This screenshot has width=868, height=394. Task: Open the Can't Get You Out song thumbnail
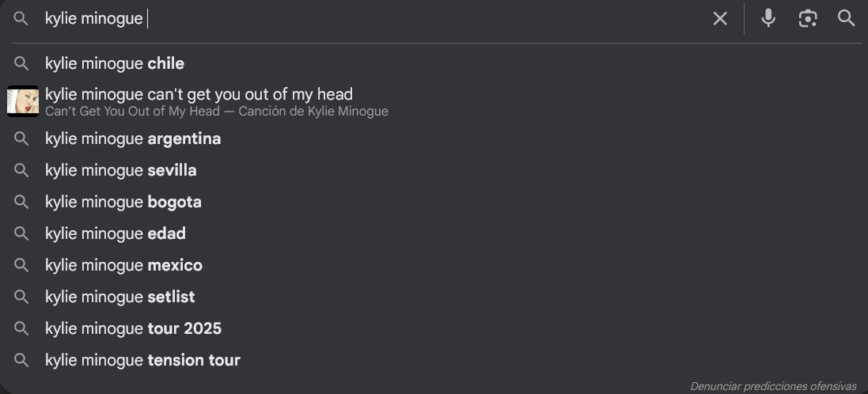(x=23, y=101)
